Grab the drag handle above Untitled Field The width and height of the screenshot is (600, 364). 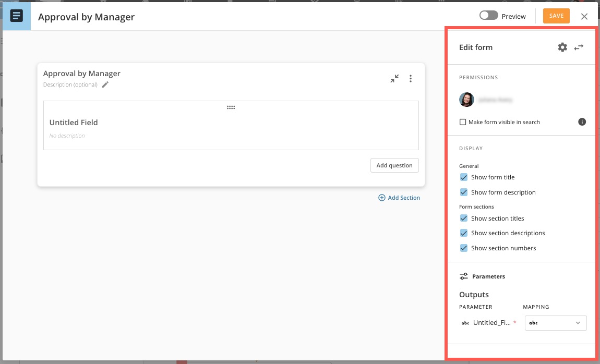pos(231,107)
